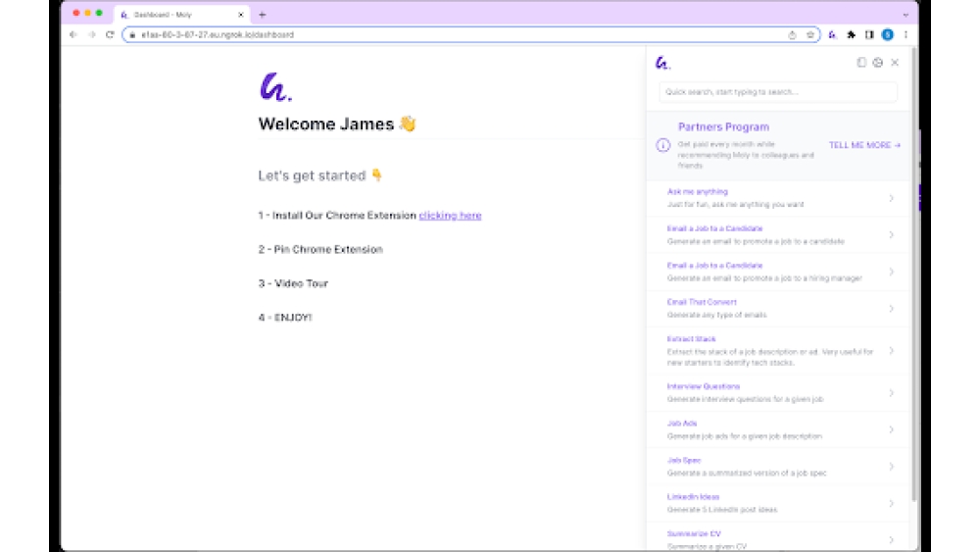
Task: Click the share icon in the address bar
Action: 792,35
